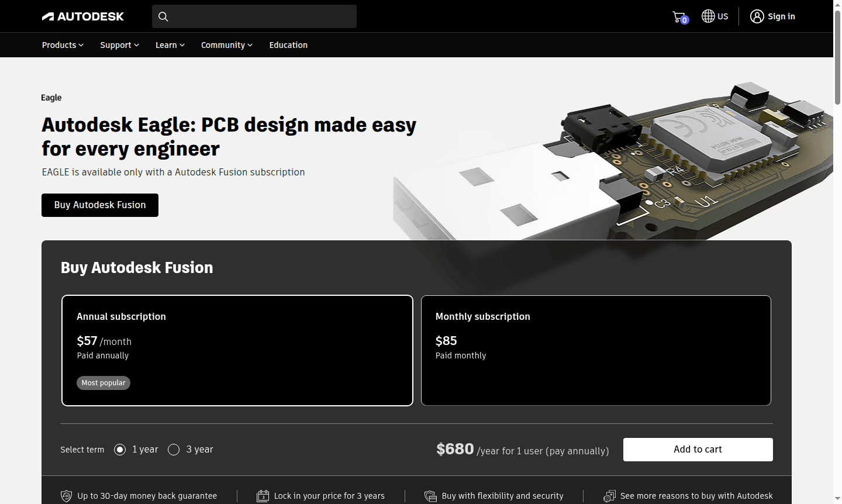Click the Education menu item

pos(288,45)
